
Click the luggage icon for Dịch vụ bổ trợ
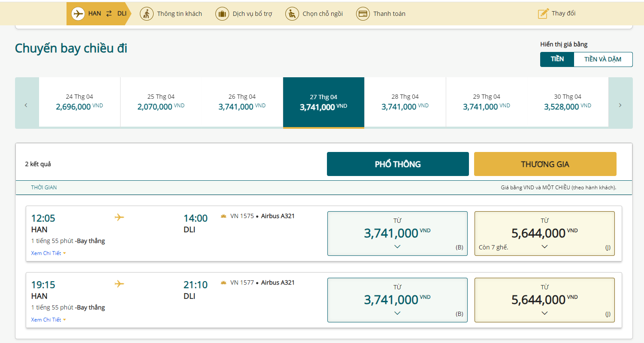click(222, 14)
